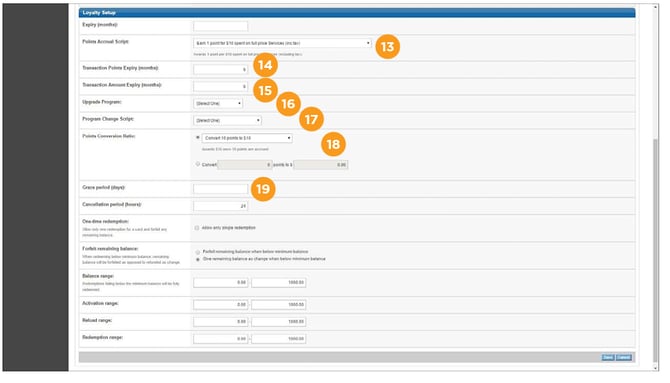Click the Cancel button
The height and width of the screenshot is (383, 670).
tap(623, 357)
